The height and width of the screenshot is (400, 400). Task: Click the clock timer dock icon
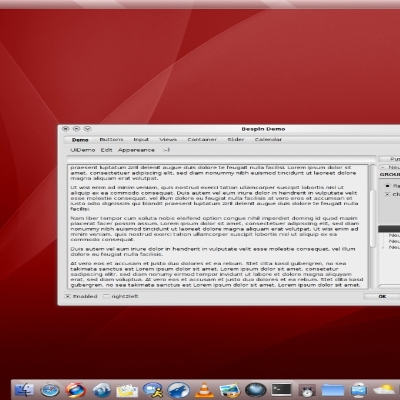point(307,390)
